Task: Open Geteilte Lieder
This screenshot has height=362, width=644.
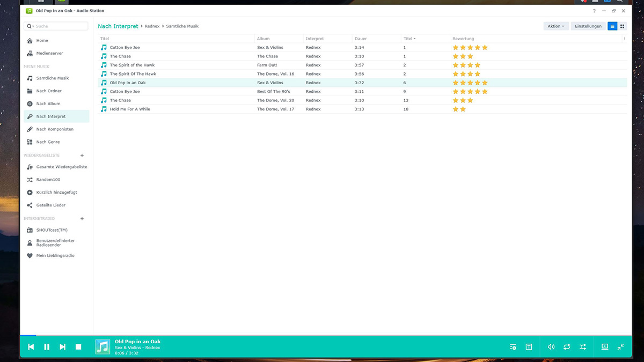Action: click(56, 205)
